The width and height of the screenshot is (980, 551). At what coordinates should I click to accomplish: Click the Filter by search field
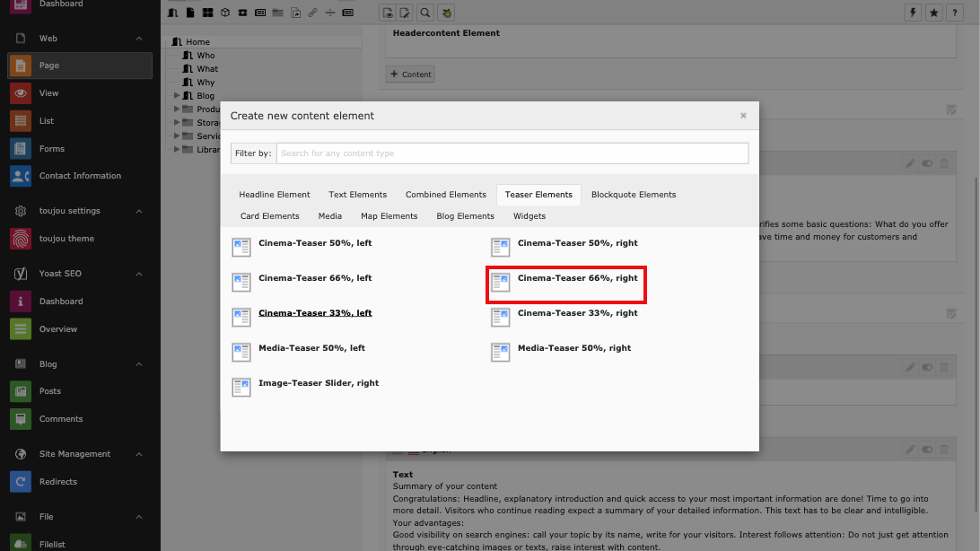tap(512, 153)
